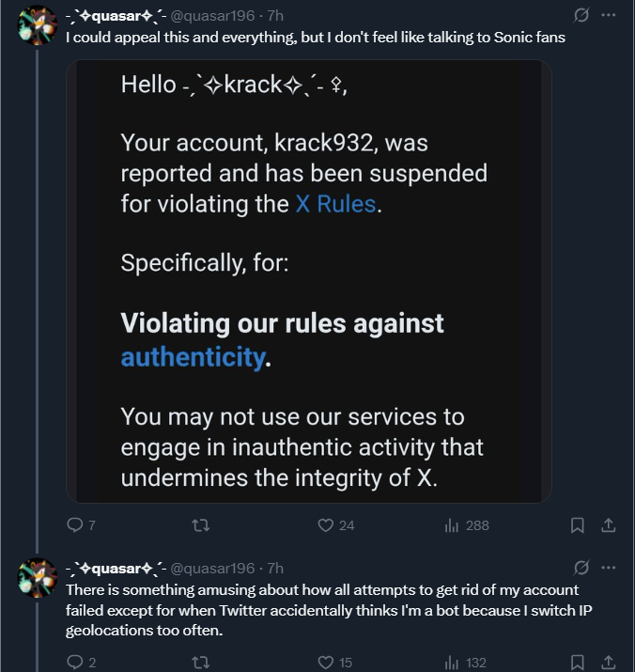This screenshot has height=672, width=635.
Task: Expand more options on second tweet
Action: 609,568
